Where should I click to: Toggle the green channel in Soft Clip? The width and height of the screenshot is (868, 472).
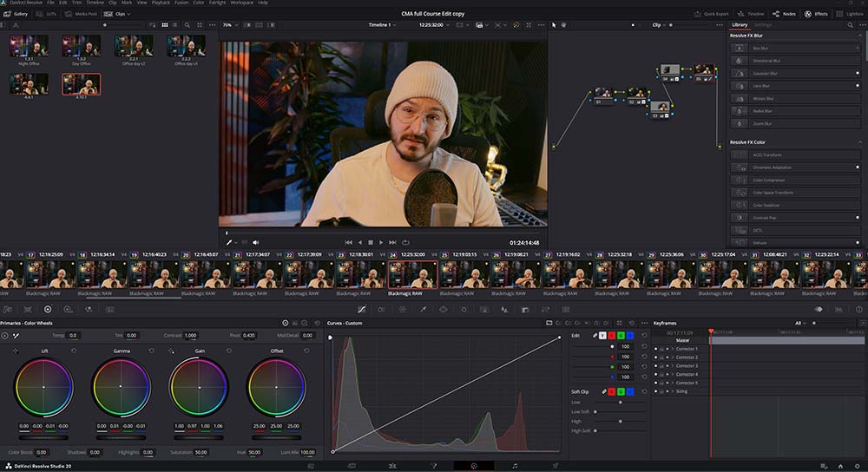(621, 391)
